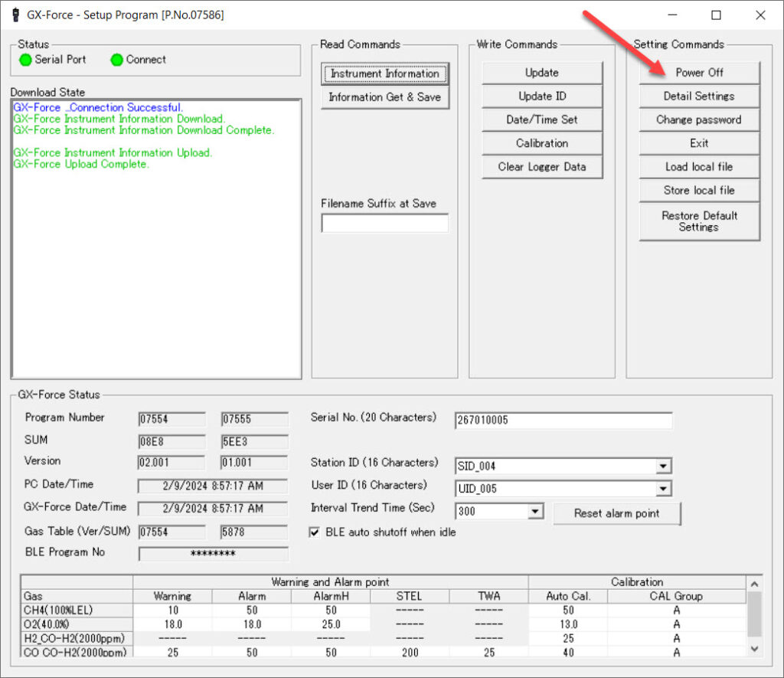Toggle BLE auto shutoff when idle
Image resolution: width=784 pixels, height=678 pixels.
pos(315,532)
